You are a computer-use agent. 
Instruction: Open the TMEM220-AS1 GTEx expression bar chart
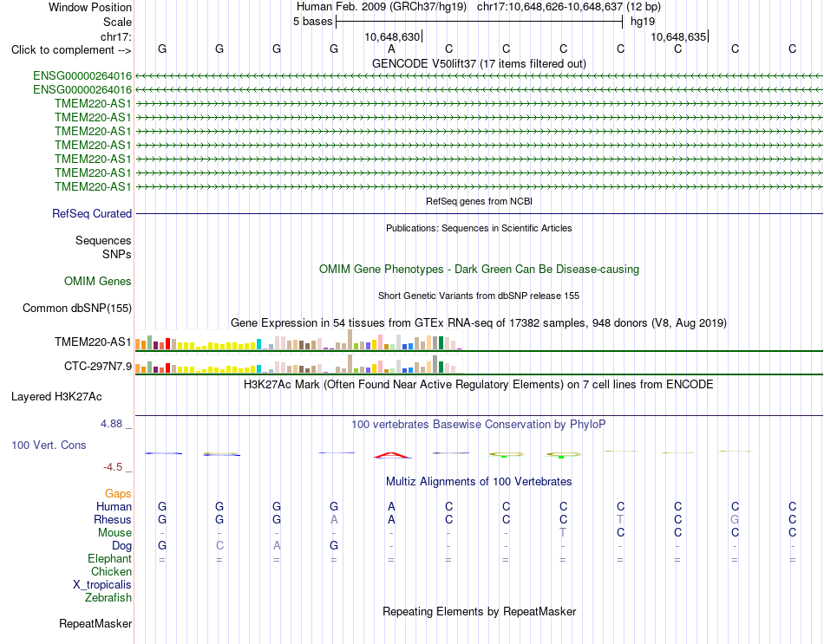[298, 340]
